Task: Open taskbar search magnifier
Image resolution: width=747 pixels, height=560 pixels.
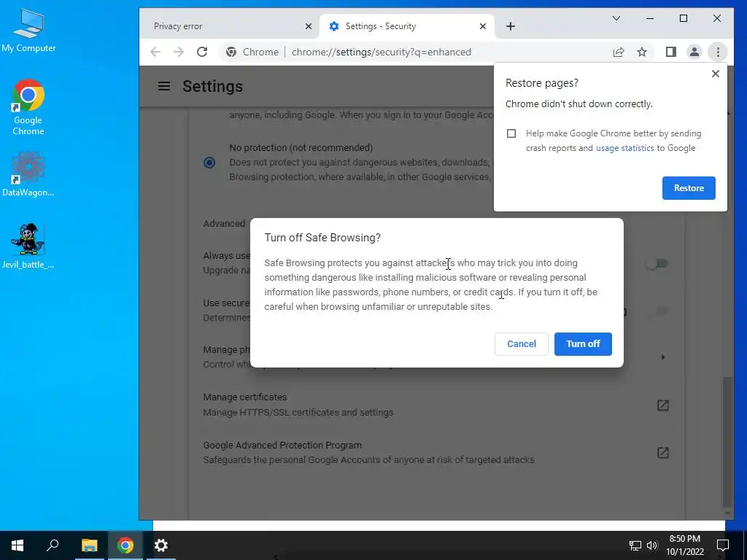Action: 53,545
